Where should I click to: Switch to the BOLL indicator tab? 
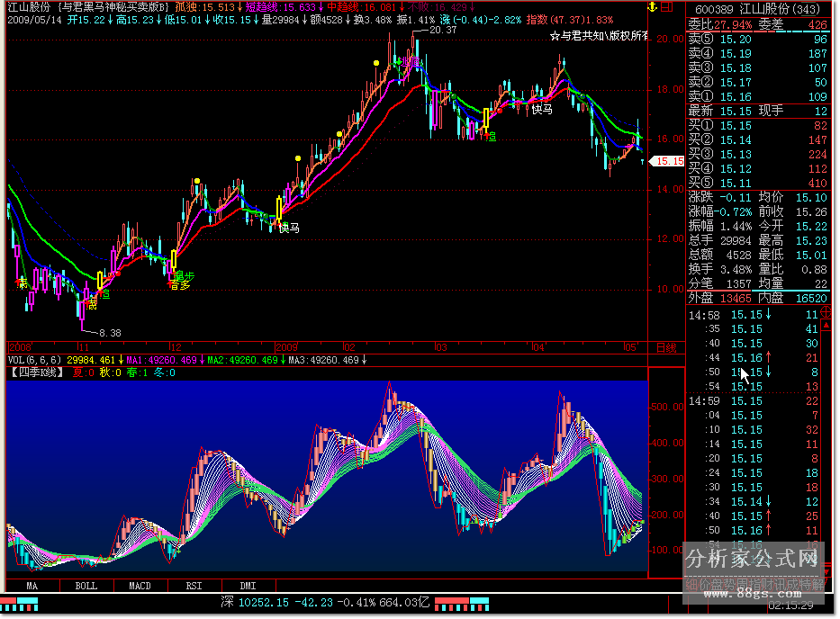click(86, 586)
